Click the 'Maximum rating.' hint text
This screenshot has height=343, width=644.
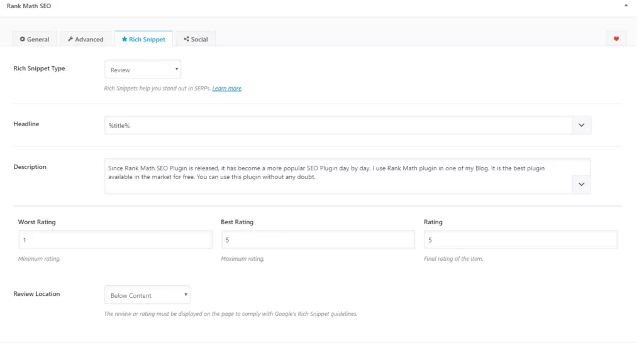point(242,259)
